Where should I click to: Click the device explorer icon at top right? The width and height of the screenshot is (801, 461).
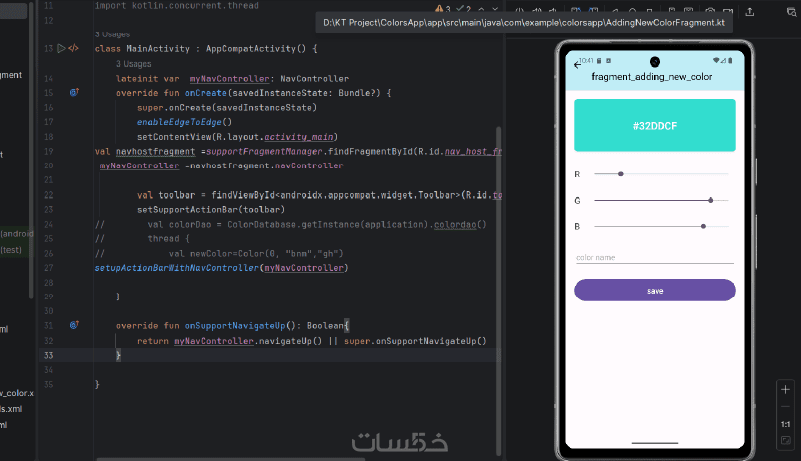pyautogui.click(x=791, y=12)
